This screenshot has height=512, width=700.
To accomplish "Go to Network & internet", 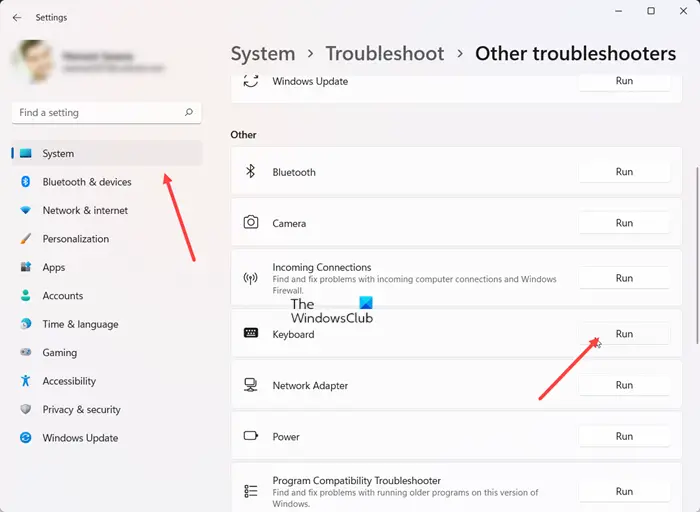I will 107,210.
